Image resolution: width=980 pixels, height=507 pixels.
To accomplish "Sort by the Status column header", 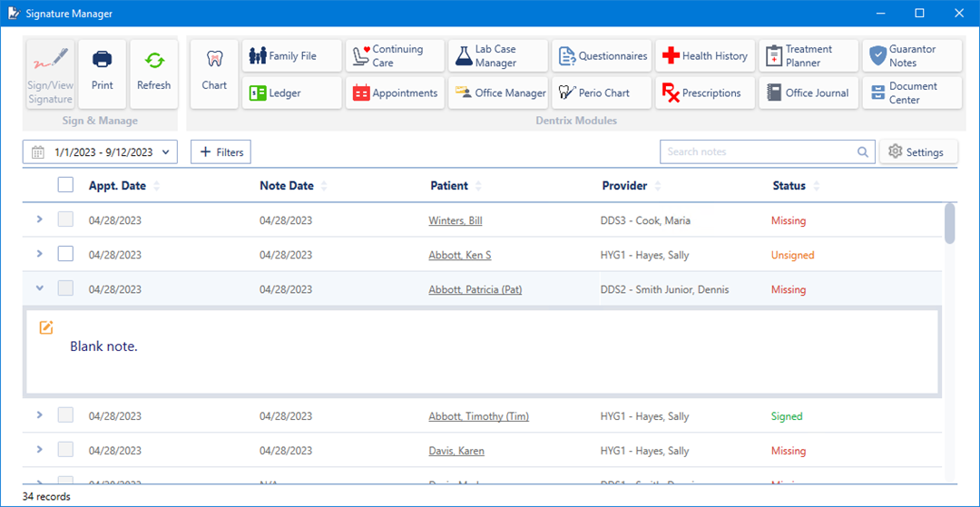I will point(789,186).
